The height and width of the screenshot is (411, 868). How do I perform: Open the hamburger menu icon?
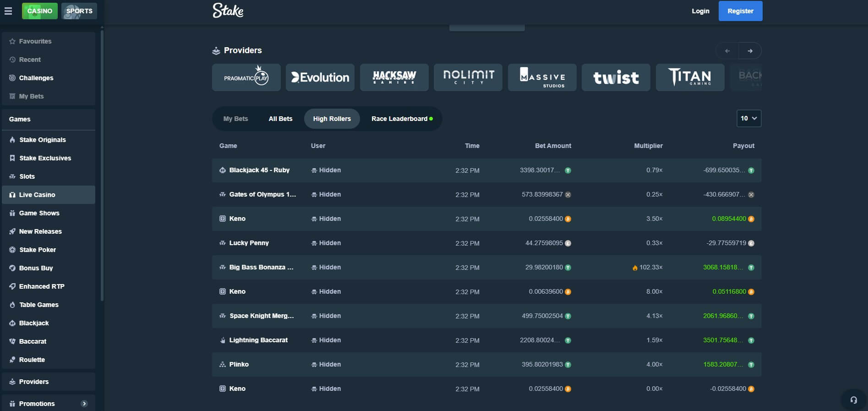tap(8, 11)
